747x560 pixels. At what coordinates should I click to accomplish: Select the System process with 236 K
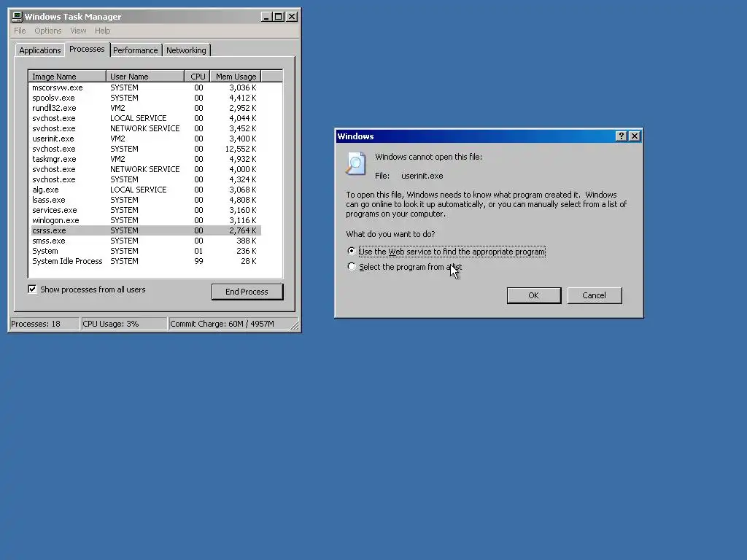click(x=144, y=251)
